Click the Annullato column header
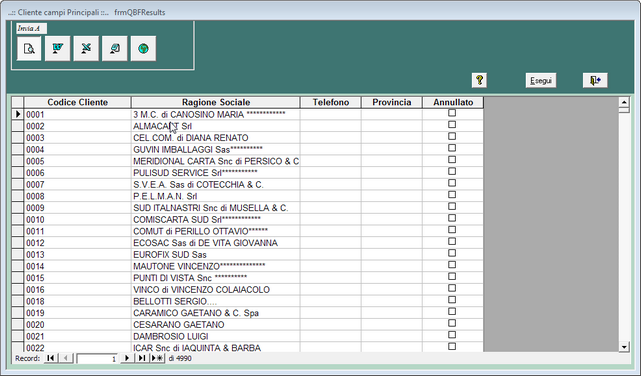 click(453, 102)
